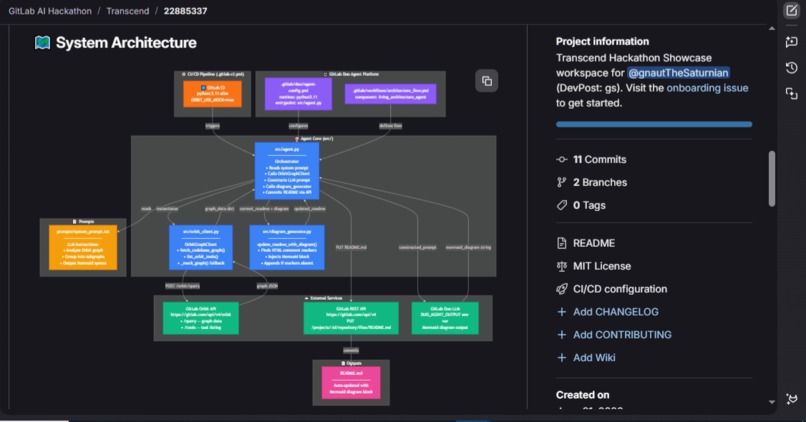Select the orange GitLab CI diagram node
The image size is (806, 422).
pos(212,94)
